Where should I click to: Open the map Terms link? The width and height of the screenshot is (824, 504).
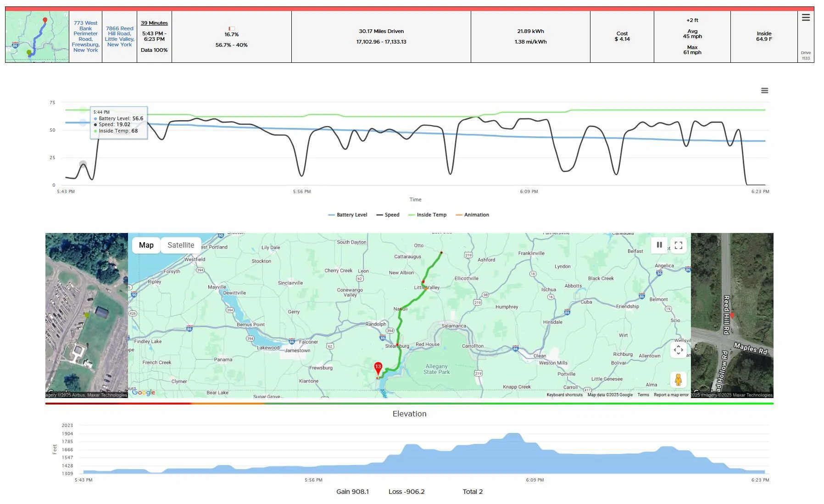[x=643, y=395]
